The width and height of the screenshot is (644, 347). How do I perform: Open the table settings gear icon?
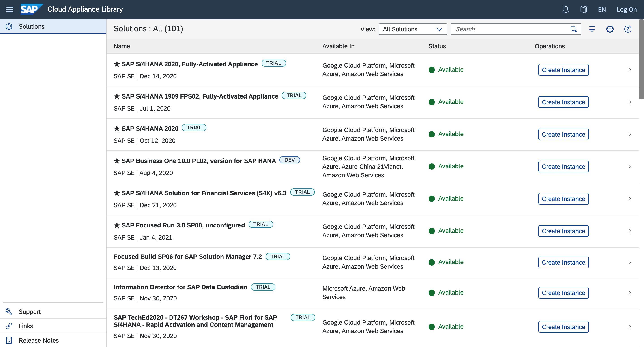coord(610,29)
